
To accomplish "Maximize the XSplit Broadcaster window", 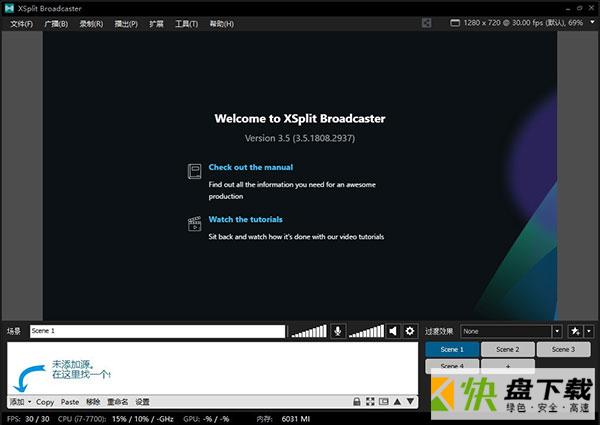I will [x=580, y=8].
